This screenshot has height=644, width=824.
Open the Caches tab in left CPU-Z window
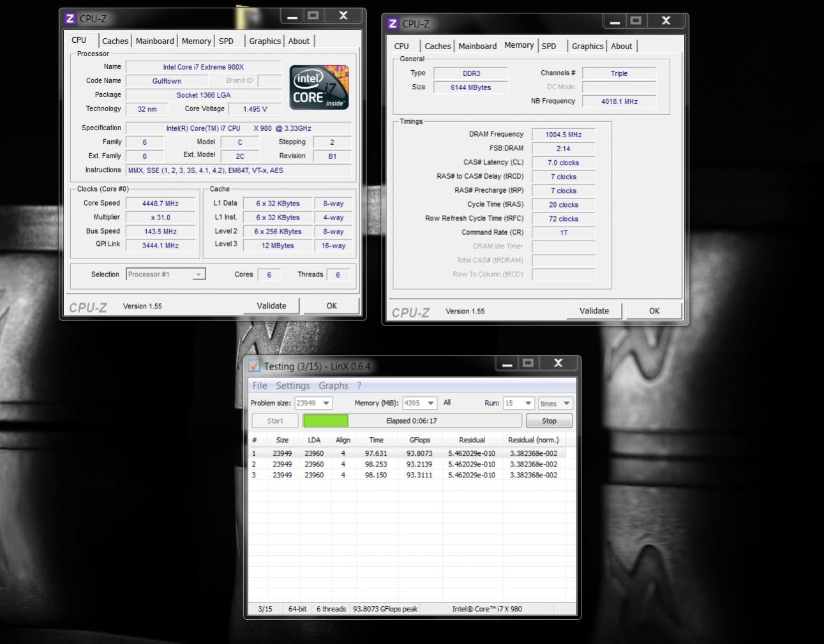click(x=115, y=41)
